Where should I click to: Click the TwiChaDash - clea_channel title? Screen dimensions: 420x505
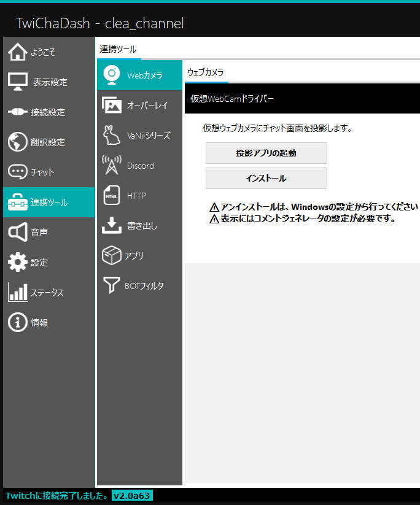click(x=100, y=23)
